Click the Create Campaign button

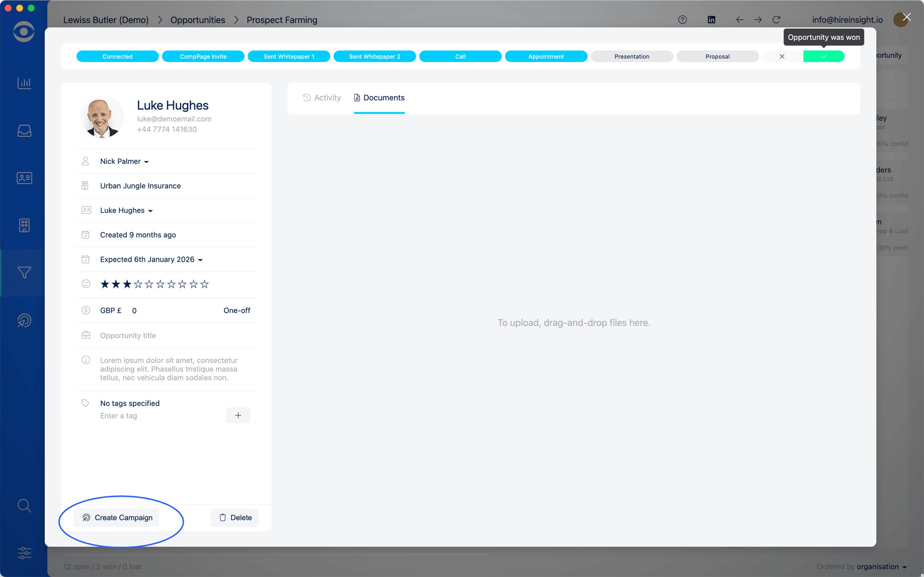pyautogui.click(x=117, y=518)
